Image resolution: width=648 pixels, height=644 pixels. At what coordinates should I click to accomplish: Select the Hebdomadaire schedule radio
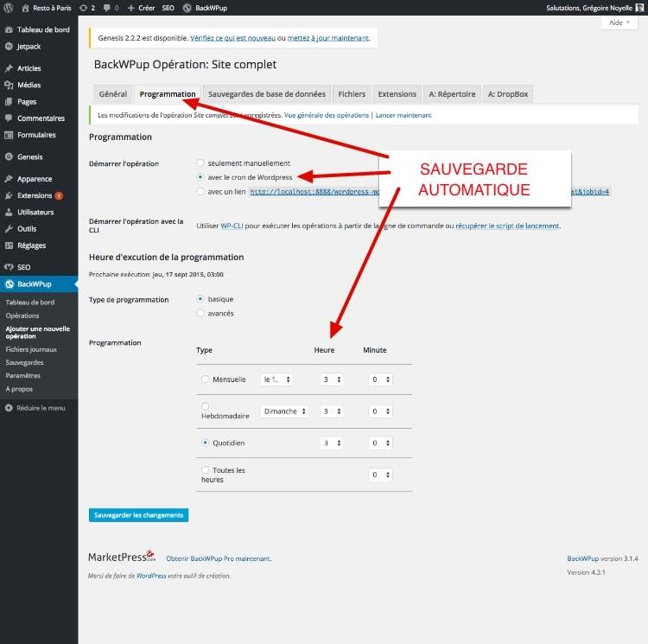[x=205, y=406]
